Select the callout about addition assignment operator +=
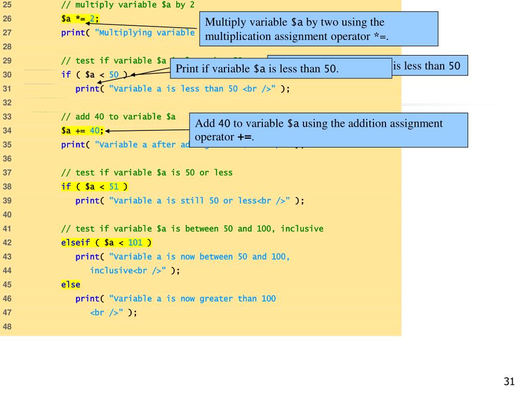This screenshot has width=532, height=399. click(x=328, y=130)
